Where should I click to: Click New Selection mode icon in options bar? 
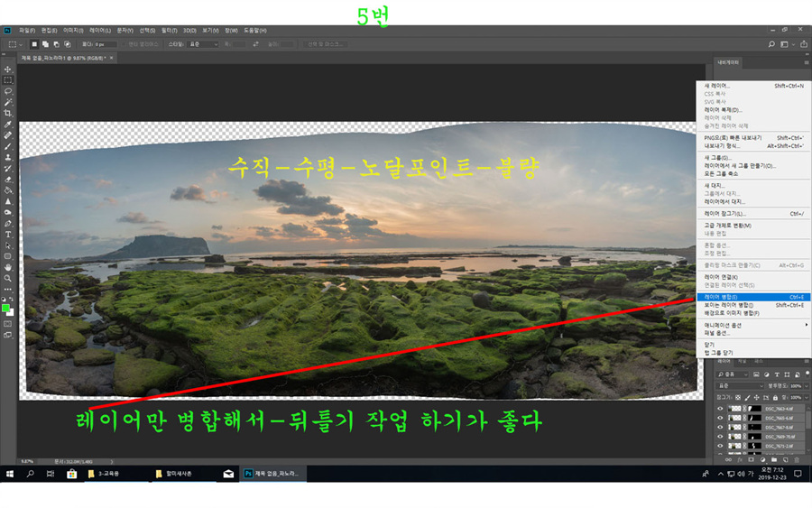point(34,44)
